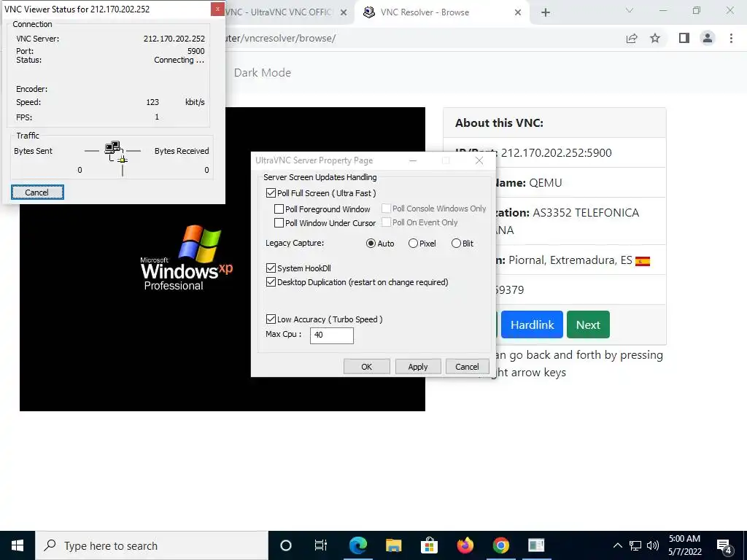Click VNC Server value 212.170.202.252

174,39
